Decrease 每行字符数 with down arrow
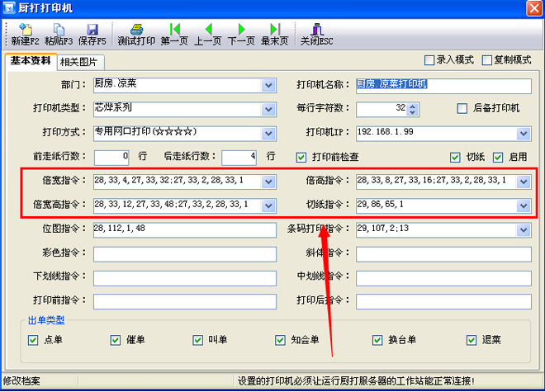This screenshot has width=545, height=392. tap(413, 112)
